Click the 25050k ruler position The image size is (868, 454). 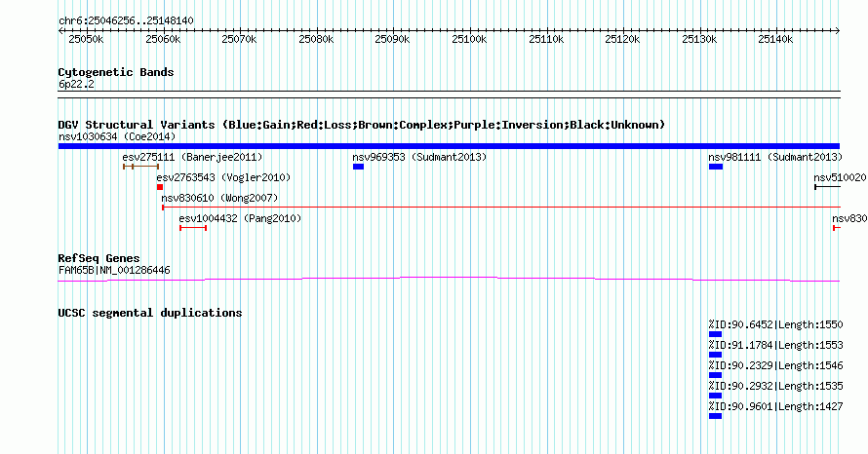tap(87, 39)
